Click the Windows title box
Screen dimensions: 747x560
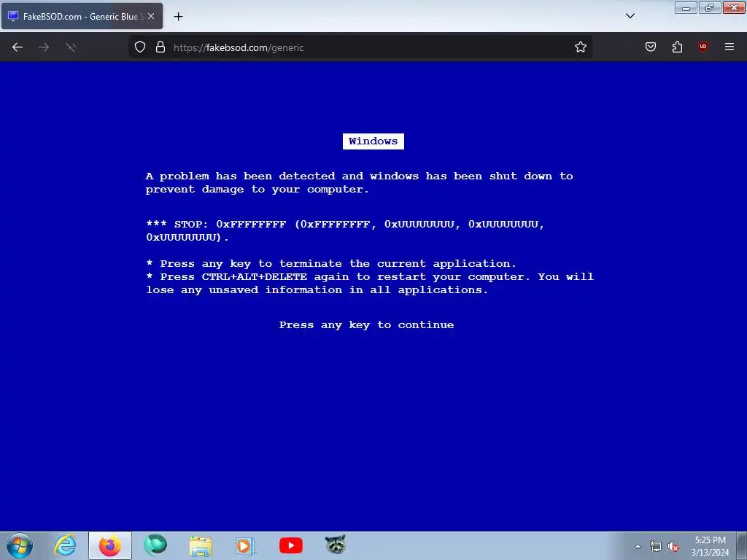point(373,141)
